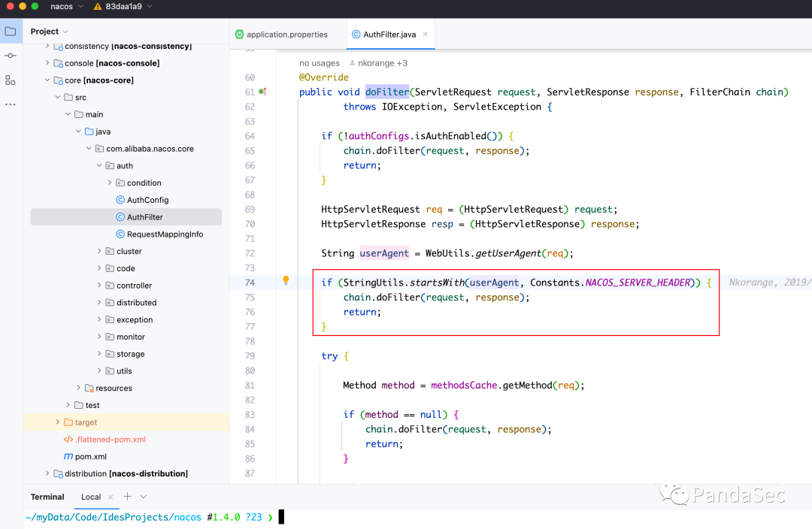This screenshot has height=529, width=812.
Task: Select the distributed package
Action: (x=136, y=302)
